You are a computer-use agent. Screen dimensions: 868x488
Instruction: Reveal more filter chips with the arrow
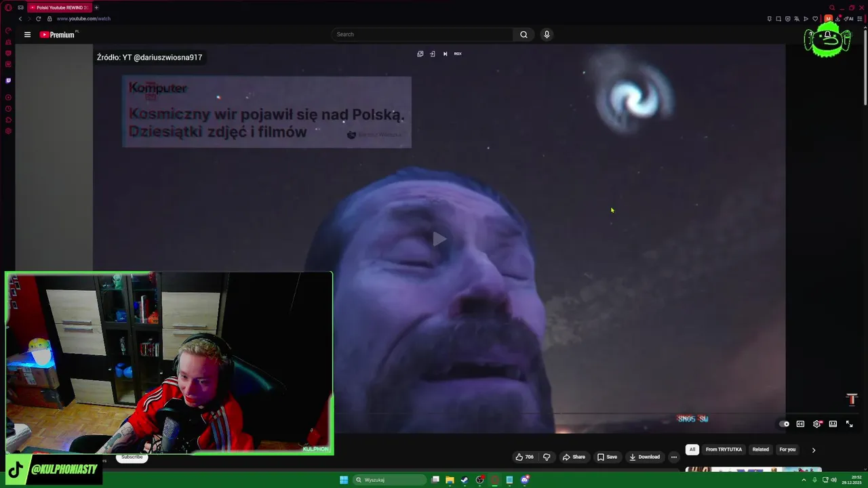[x=814, y=450]
